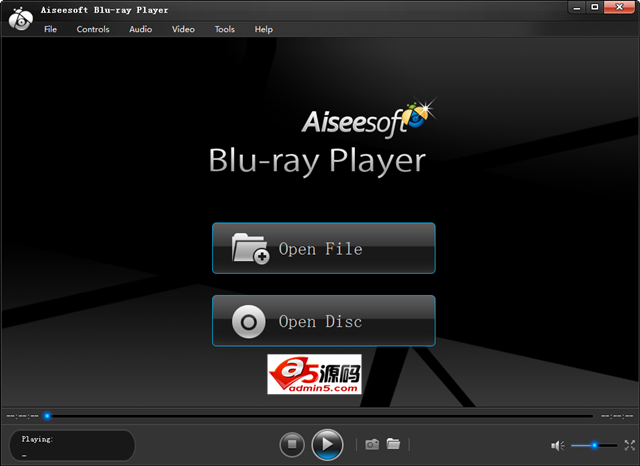Click the Open File button
Image resolution: width=640 pixels, height=466 pixels.
tap(324, 248)
